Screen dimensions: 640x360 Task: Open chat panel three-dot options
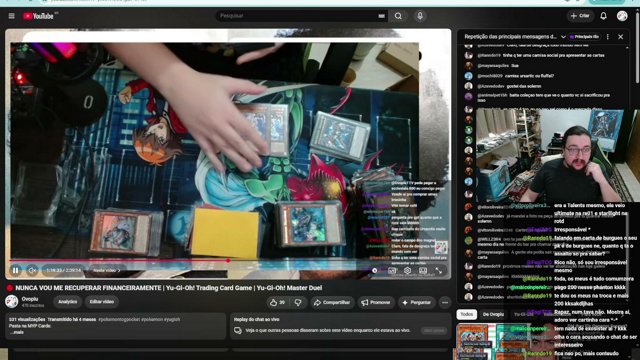click(x=608, y=37)
